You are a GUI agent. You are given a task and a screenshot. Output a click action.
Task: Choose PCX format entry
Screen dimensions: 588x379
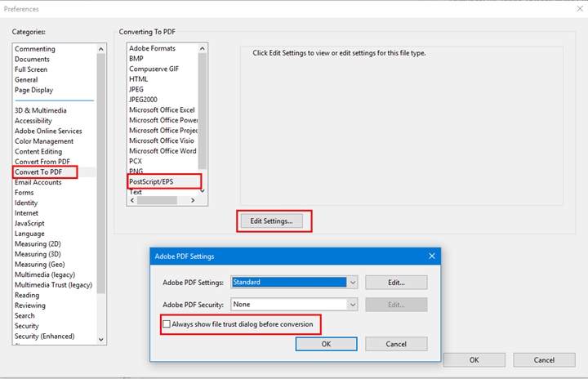[136, 161]
